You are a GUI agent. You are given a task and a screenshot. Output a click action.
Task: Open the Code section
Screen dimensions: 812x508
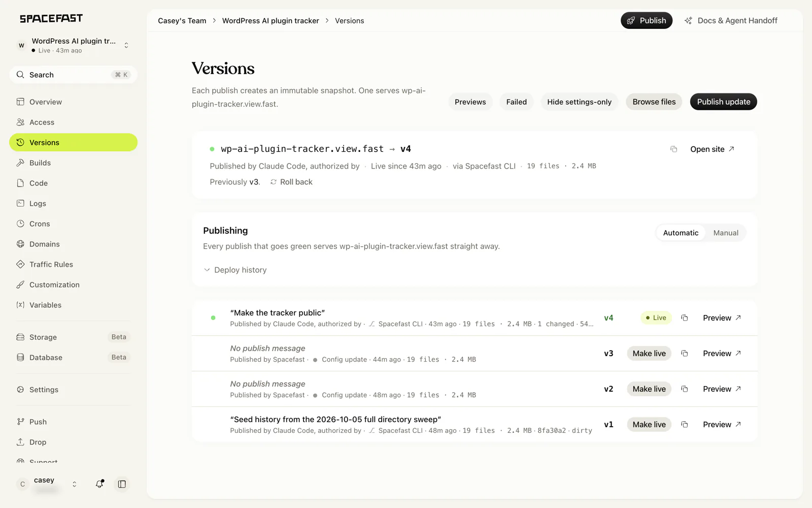(73, 183)
